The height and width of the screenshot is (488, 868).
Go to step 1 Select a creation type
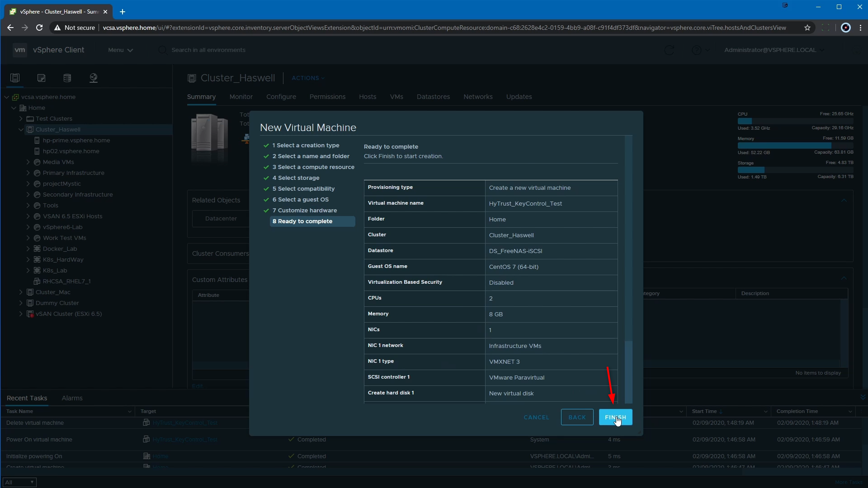(x=306, y=145)
